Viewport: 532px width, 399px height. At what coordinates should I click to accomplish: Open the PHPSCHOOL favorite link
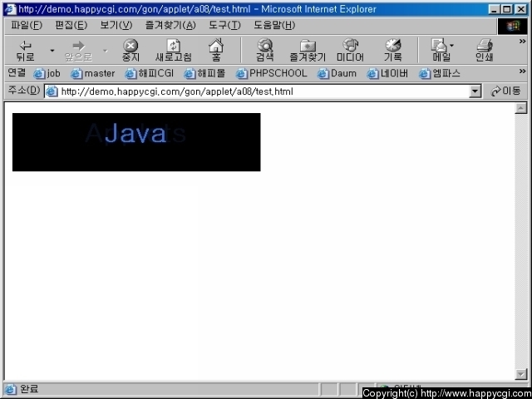pos(272,73)
